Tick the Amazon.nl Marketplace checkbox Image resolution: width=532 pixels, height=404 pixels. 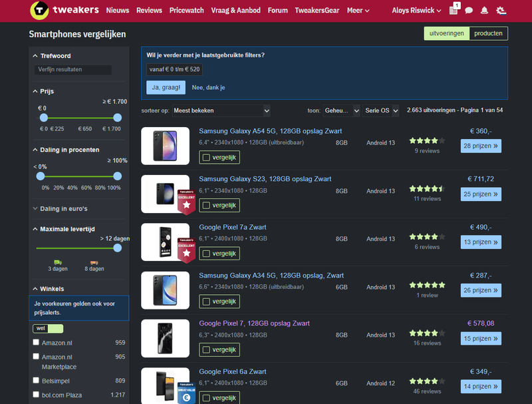(x=36, y=356)
